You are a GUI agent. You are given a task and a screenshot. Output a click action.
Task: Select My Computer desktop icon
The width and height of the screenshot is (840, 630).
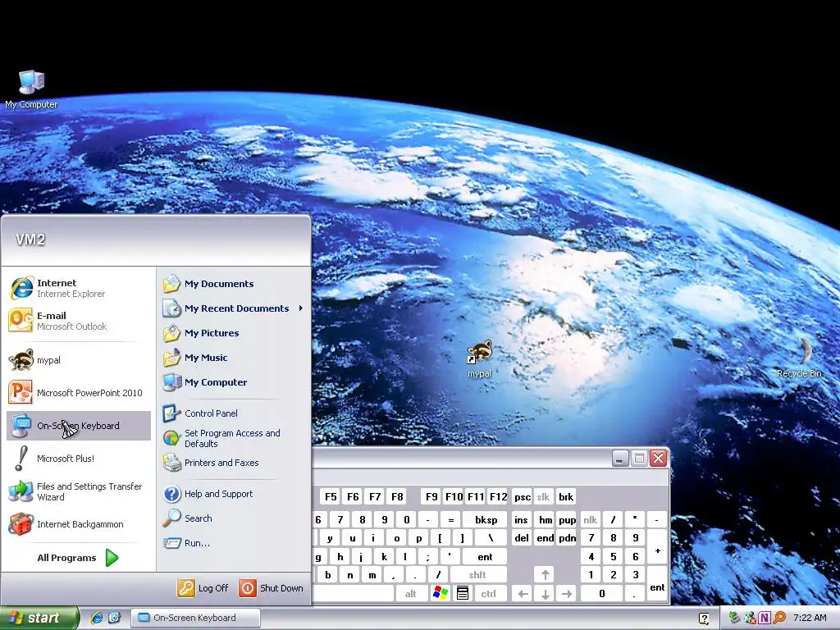click(x=31, y=89)
